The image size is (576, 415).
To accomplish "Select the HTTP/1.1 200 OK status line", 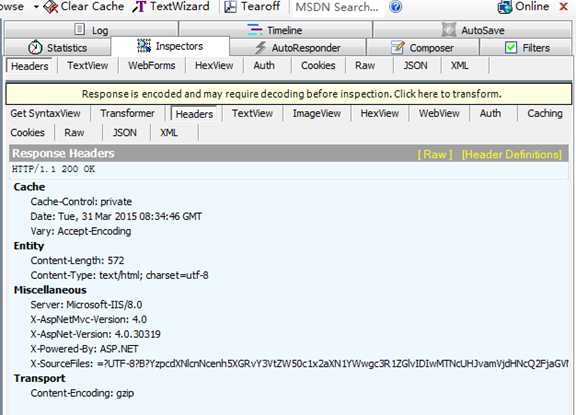I will click(53, 169).
